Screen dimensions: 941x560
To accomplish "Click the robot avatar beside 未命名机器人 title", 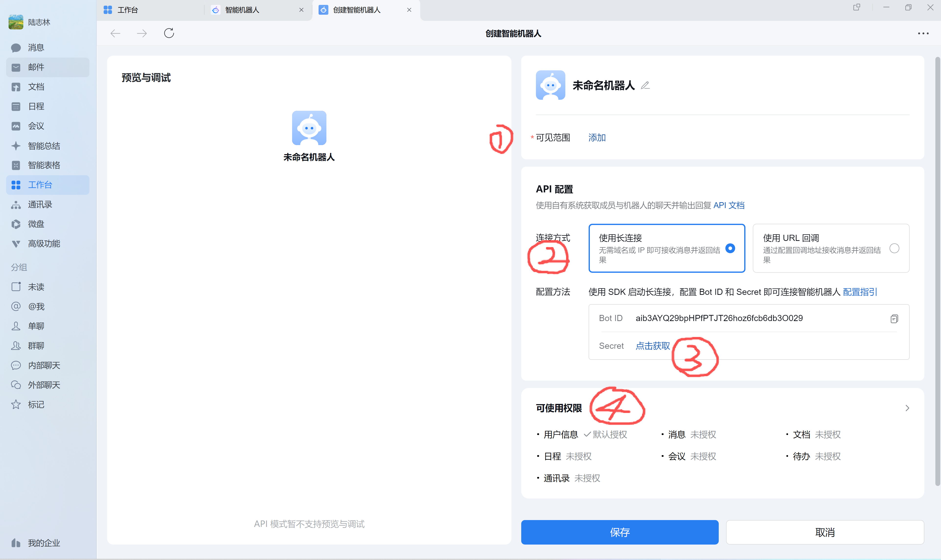I will point(550,85).
